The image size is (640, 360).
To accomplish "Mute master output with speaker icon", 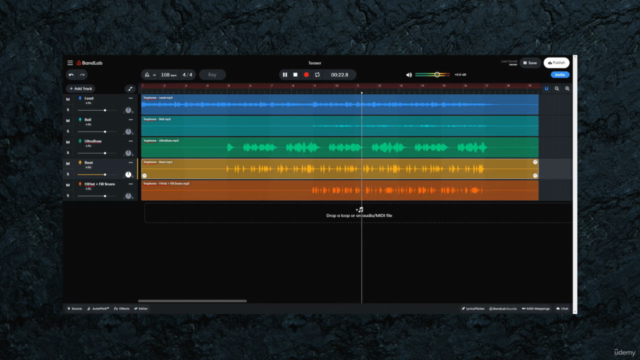I will (x=409, y=75).
